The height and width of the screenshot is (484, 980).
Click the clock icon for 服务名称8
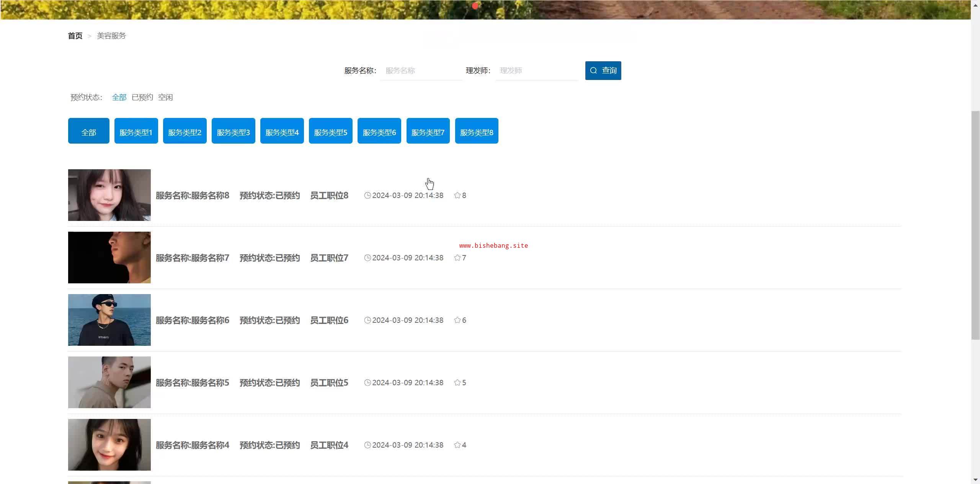(x=367, y=195)
